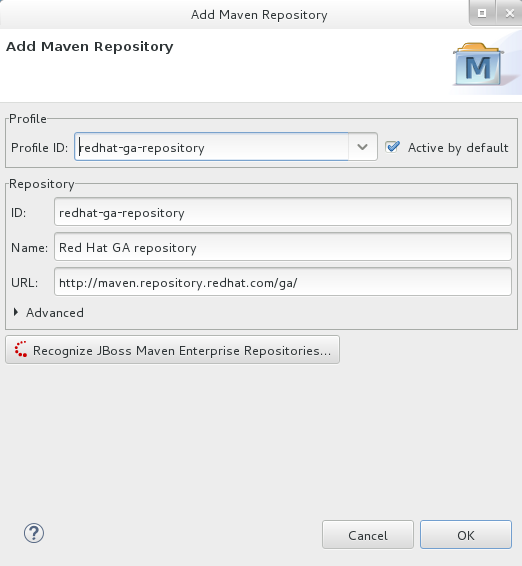Focus the Profile ID text field
522x566 pixels.
point(212,147)
